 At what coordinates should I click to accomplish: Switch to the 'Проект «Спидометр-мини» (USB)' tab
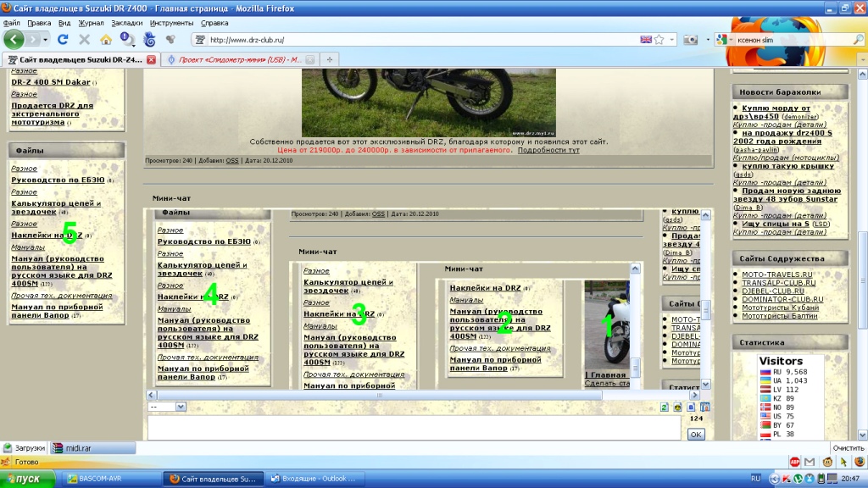tap(240, 60)
